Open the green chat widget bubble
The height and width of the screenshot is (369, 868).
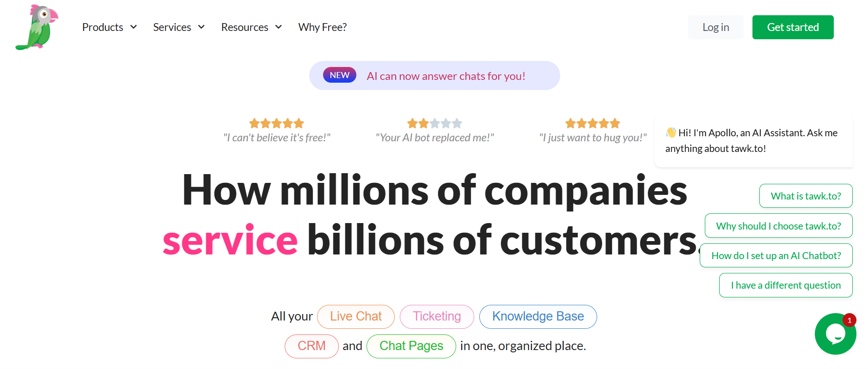[x=835, y=334]
